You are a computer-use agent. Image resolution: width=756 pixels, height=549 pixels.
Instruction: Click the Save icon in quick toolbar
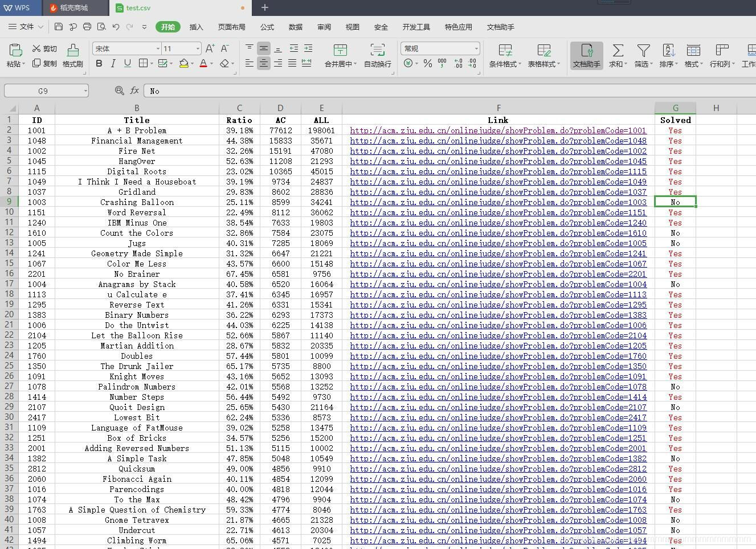click(59, 26)
